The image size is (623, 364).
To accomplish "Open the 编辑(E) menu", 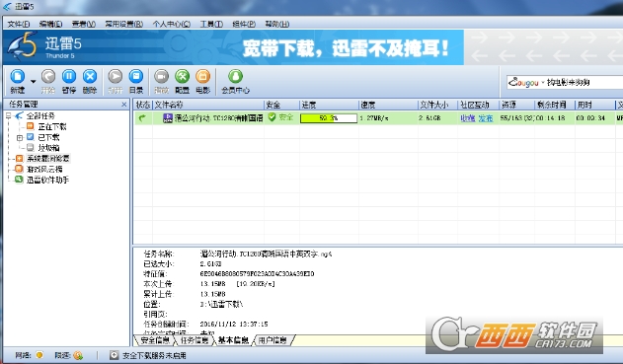I will 51,24.
